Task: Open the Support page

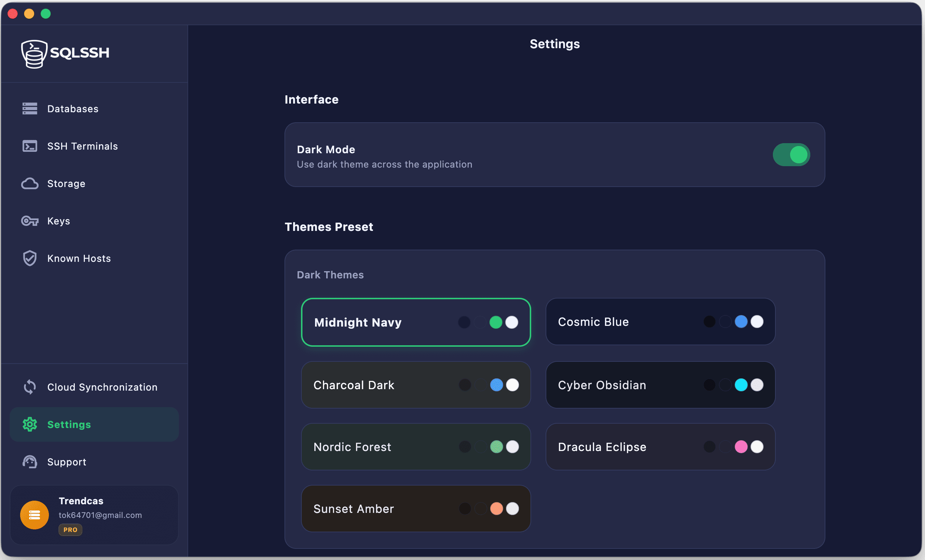Action: 94,462
